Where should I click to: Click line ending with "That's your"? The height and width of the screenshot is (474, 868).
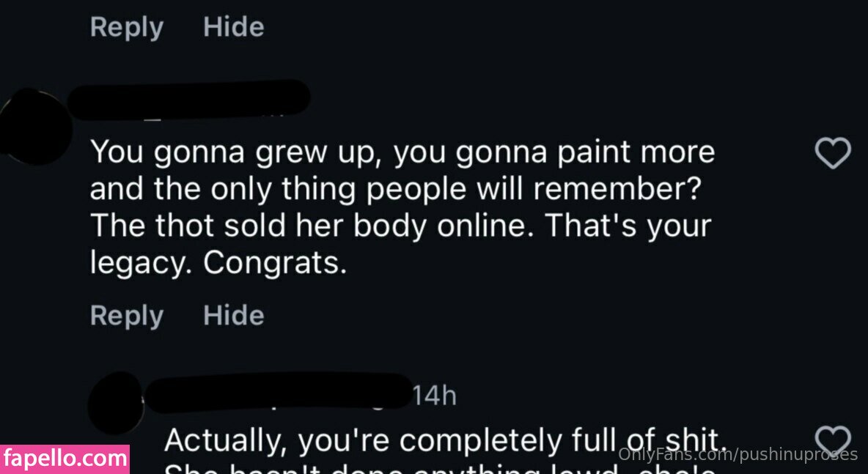click(x=400, y=226)
